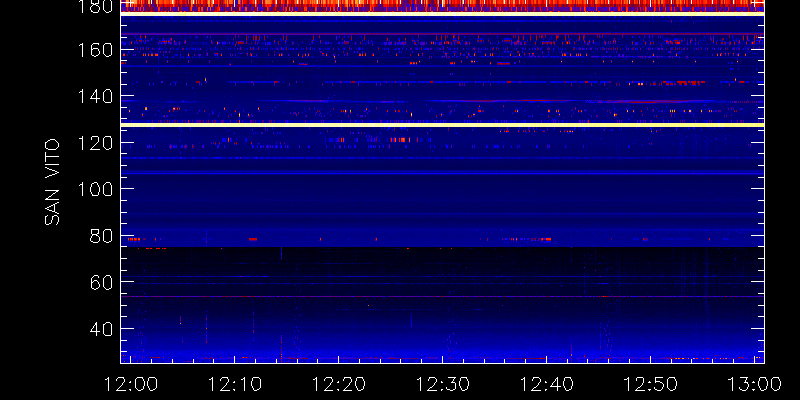Click the 140 frequency axis label
The height and width of the screenshot is (400, 800).
coord(95,96)
